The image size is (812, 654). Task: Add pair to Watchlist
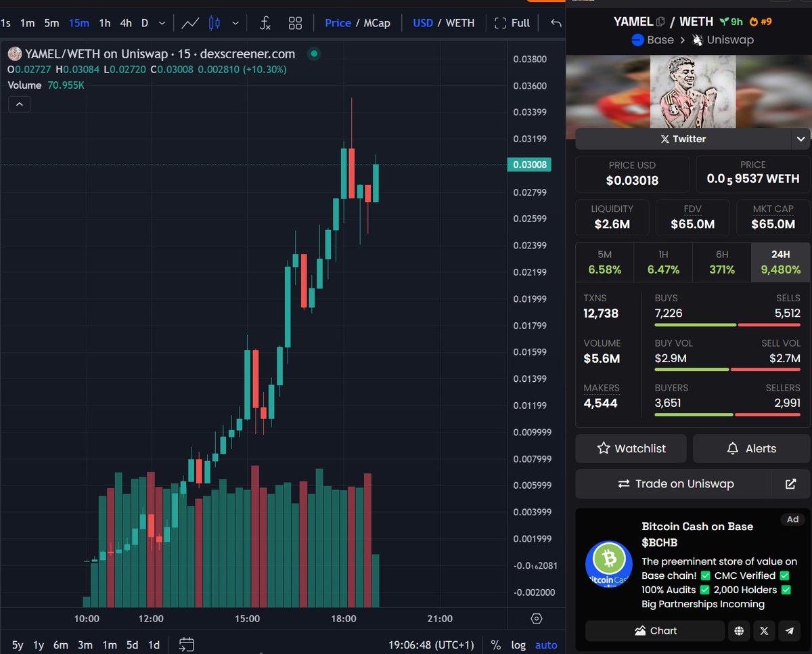point(631,448)
